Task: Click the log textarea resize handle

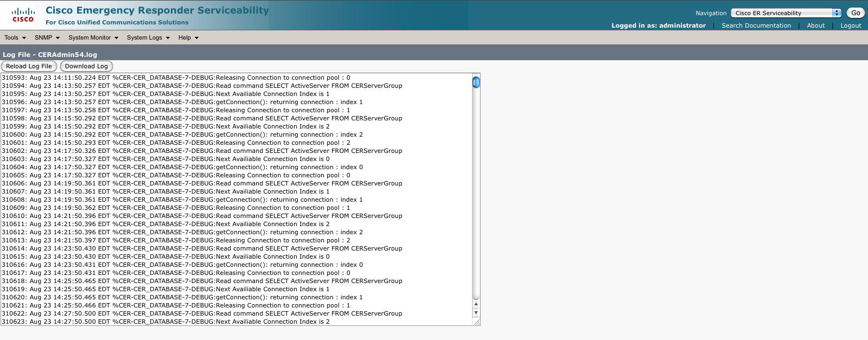Action: pos(476,322)
